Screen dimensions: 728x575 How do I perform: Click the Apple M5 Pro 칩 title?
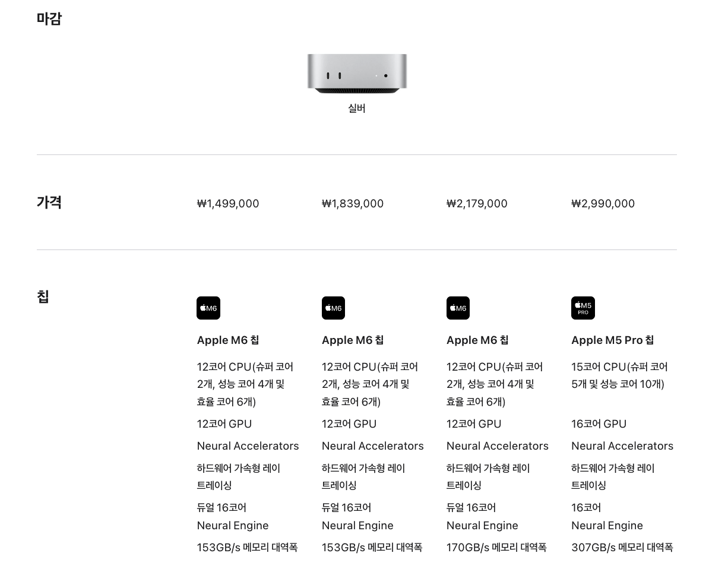coord(613,340)
